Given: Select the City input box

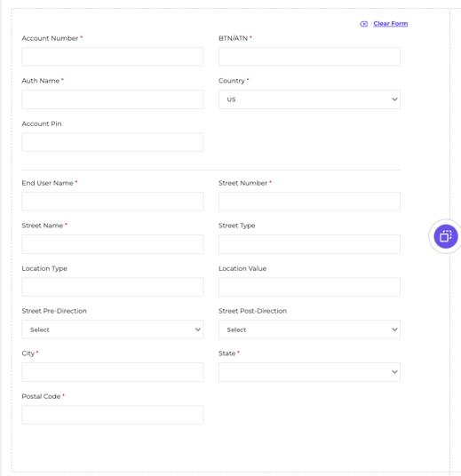Looking at the screenshot, I should pos(113,372).
